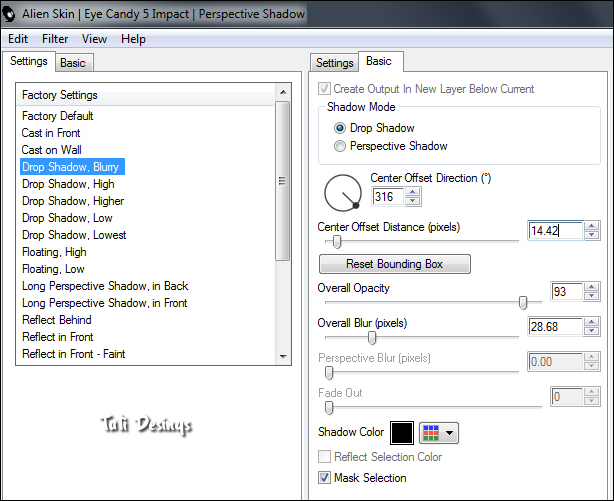Decrease Overall Blur using down spinner arrow
Image resolution: width=614 pixels, height=501 pixels.
pyautogui.click(x=592, y=332)
